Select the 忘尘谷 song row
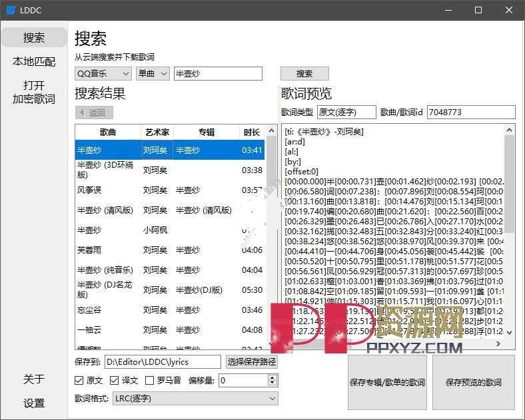This screenshot has width=525, height=420. click(170, 310)
